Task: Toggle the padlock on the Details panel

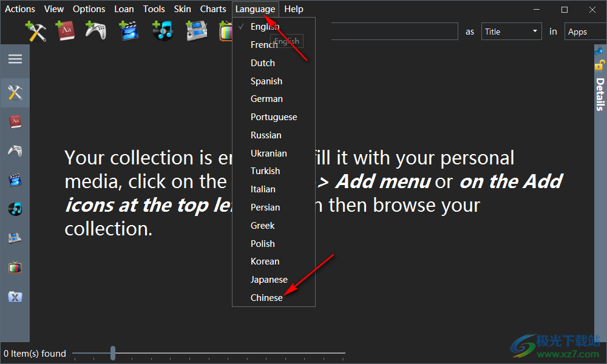Action: point(600,65)
